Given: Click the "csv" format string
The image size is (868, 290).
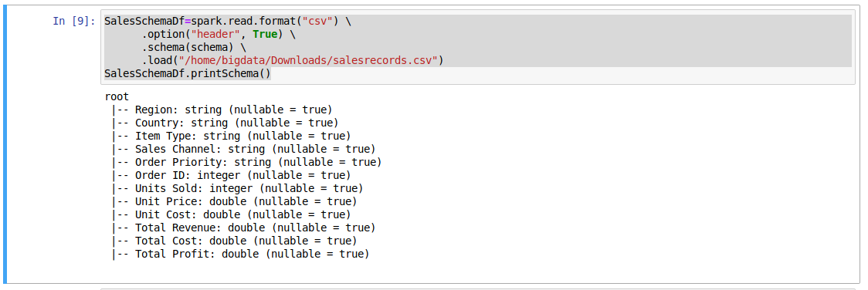Looking at the screenshot, I should tap(320, 21).
